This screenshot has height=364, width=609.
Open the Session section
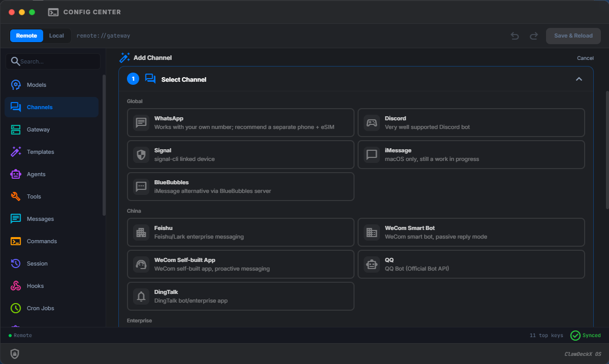click(x=37, y=263)
